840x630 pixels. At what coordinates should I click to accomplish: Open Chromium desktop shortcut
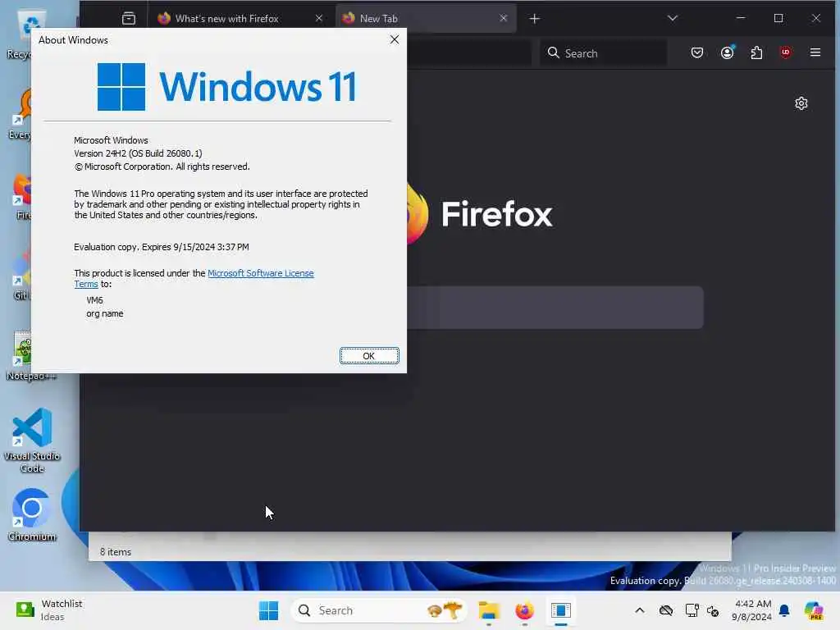click(32, 515)
